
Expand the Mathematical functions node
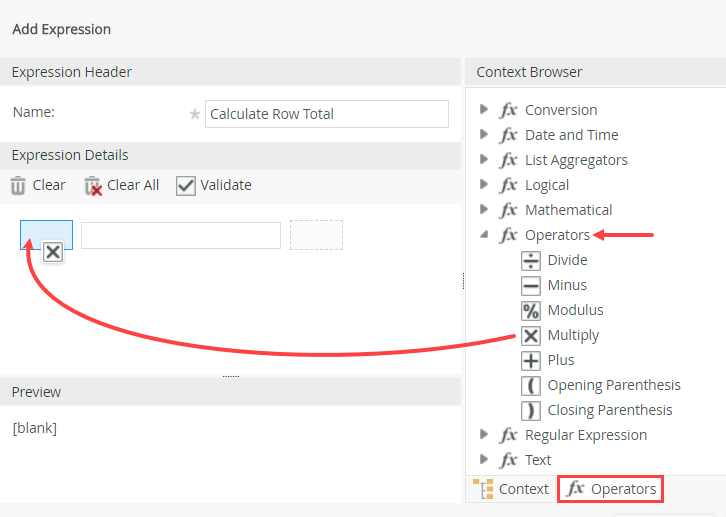click(485, 210)
